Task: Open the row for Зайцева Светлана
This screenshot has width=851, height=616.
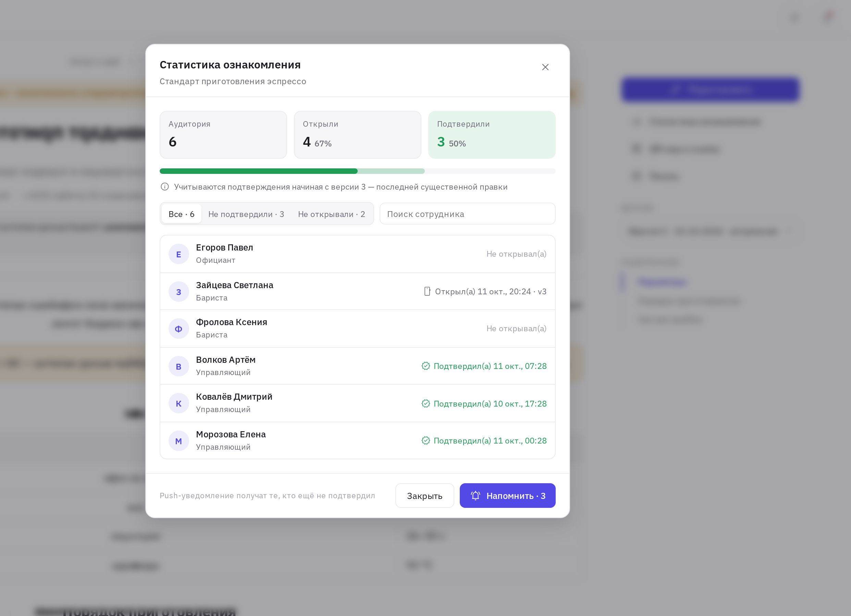Action: (x=357, y=291)
